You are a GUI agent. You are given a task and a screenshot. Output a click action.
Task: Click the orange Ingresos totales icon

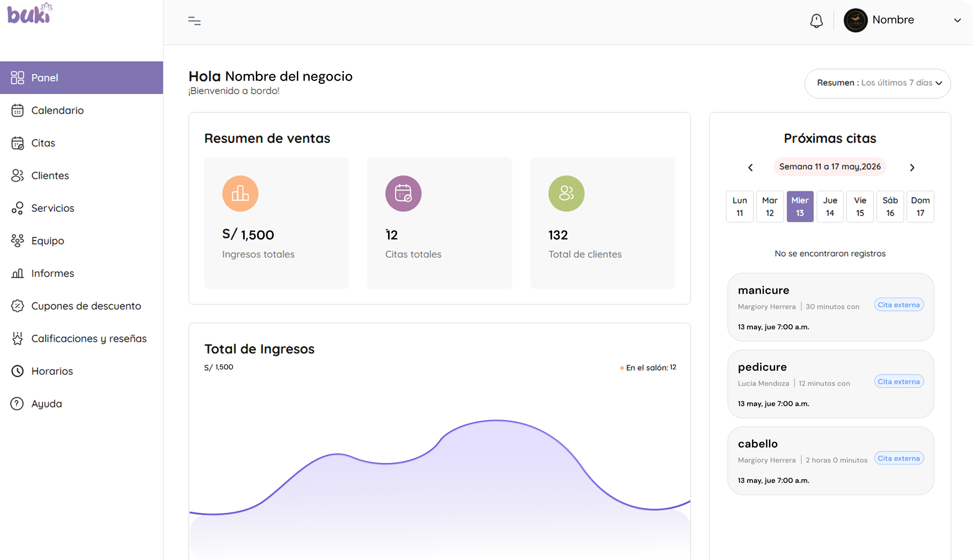240,193
